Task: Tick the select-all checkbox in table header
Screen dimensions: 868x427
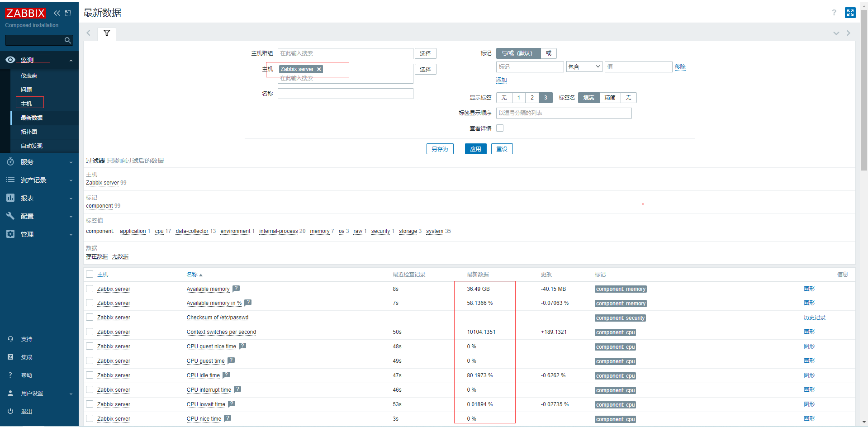Action: point(90,274)
